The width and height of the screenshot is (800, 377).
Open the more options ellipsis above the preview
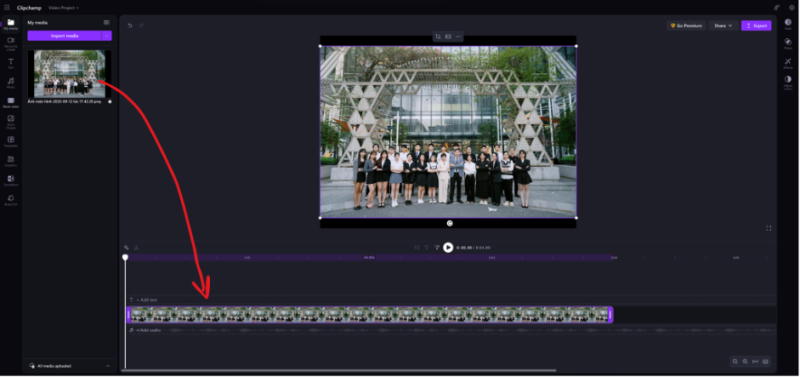[458, 36]
